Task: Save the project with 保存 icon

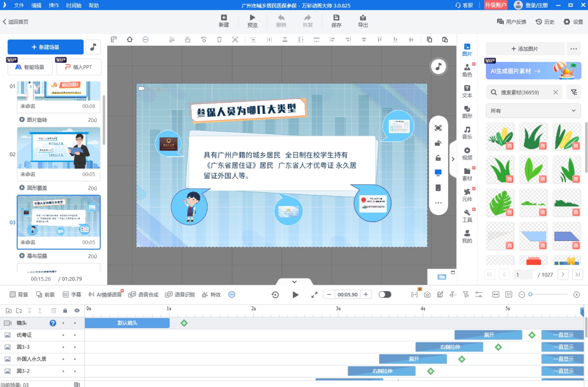Action: (336, 21)
